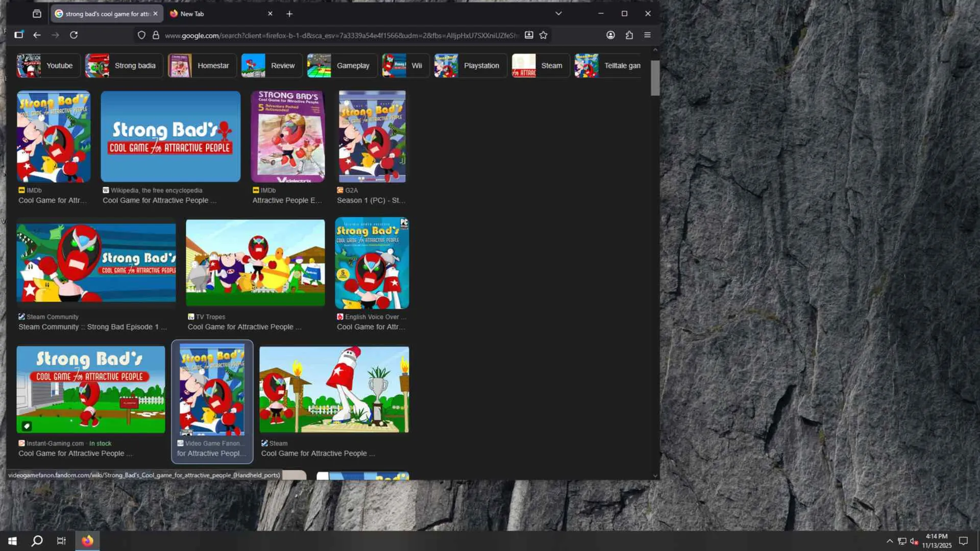Select the Gameplay filter chip
The image size is (980, 551).
341,66
